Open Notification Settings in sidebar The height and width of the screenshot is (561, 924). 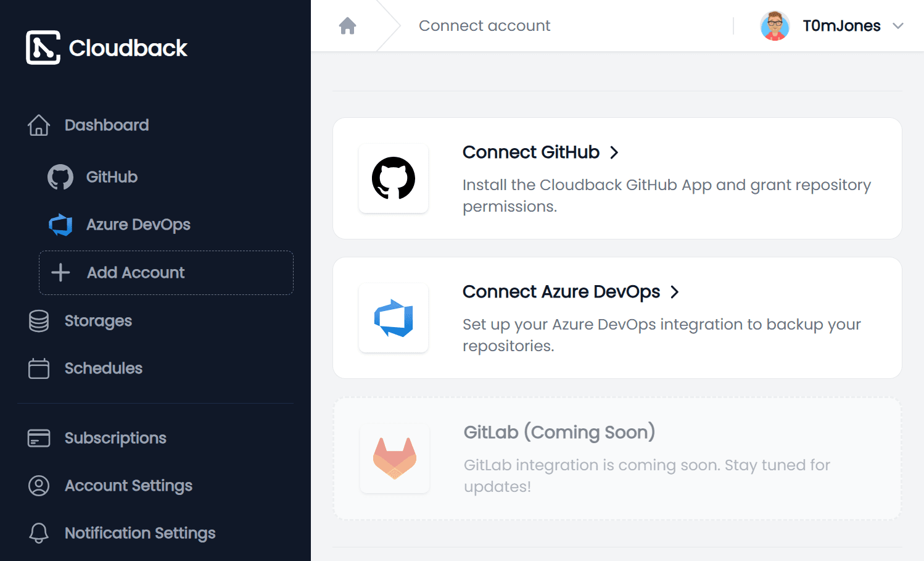[140, 533]
